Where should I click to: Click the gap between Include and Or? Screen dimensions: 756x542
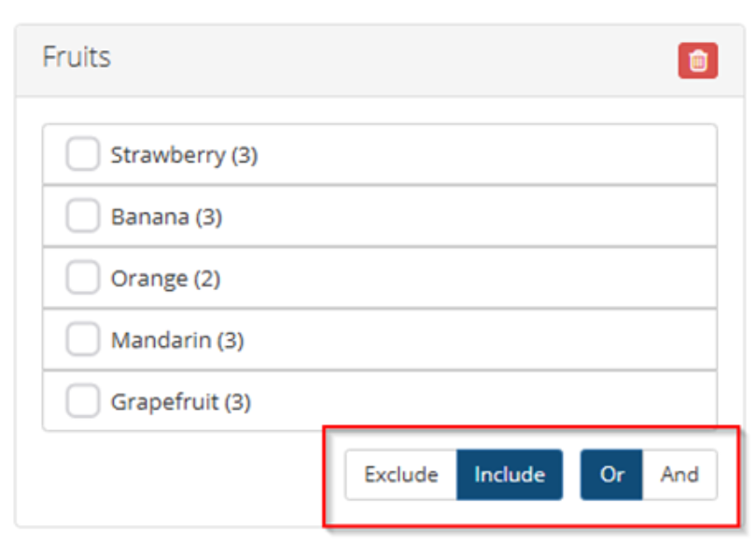point(571,475)
